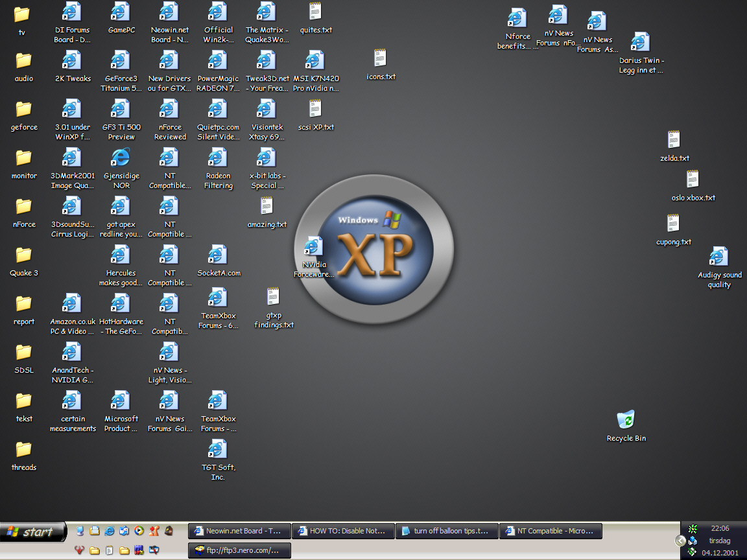Select the NVidia Forceware shortcut
The height and width of the screenshot is (560, 747).
(x=314, y=257)
